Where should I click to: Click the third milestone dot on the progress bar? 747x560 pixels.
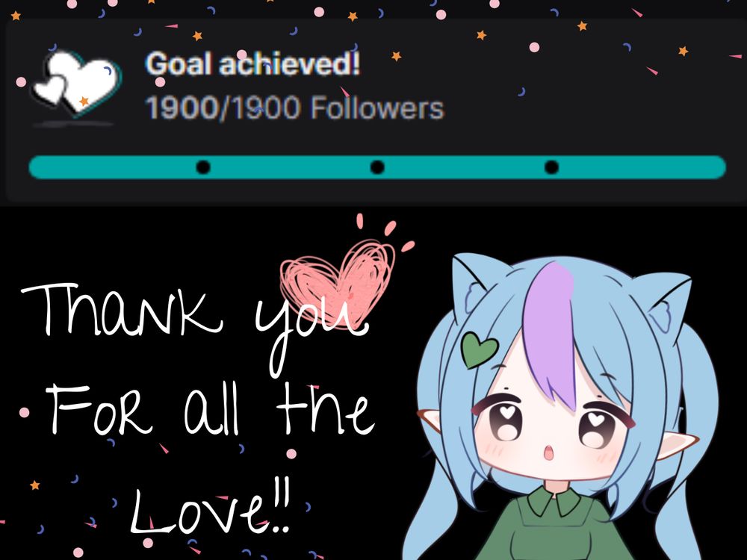coord(551,167)
